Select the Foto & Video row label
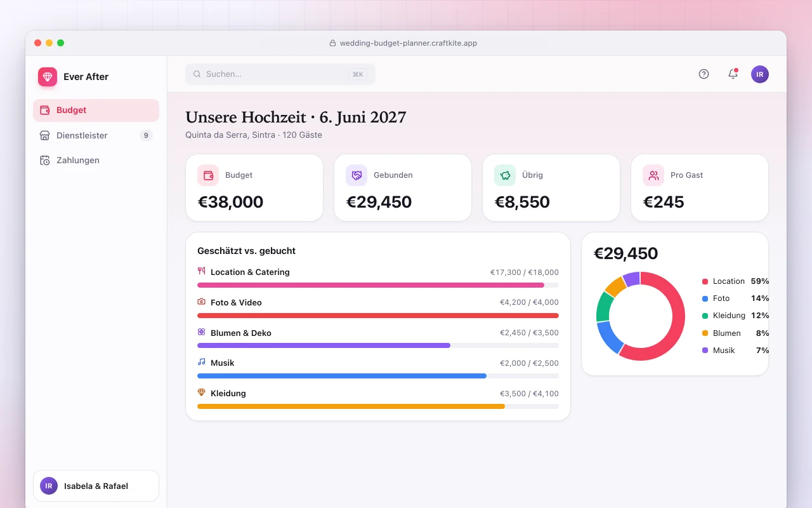The height and width of the screenshot is (508, 812). [236, 302]
